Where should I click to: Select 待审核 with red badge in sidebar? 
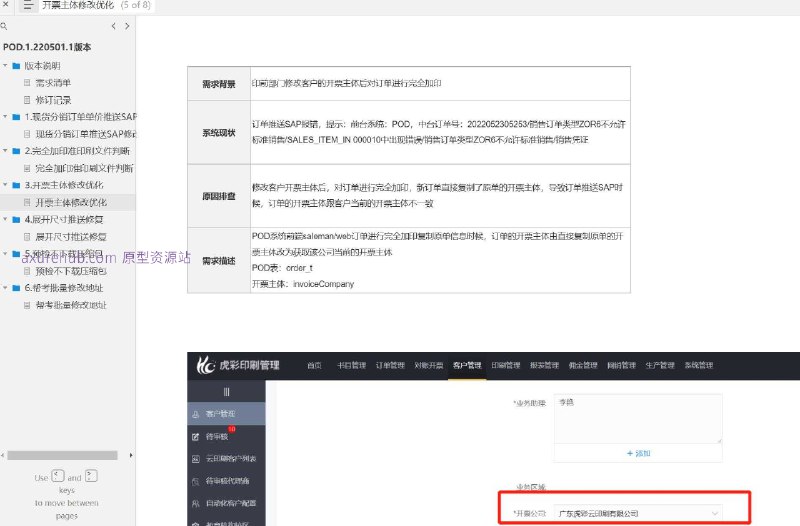(227, 436)
